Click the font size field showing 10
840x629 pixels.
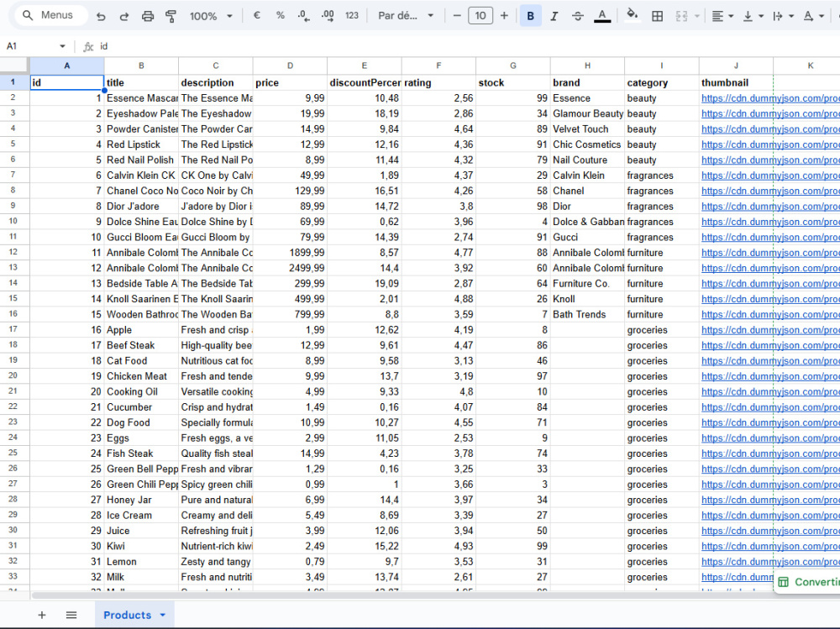click(480, 16)
